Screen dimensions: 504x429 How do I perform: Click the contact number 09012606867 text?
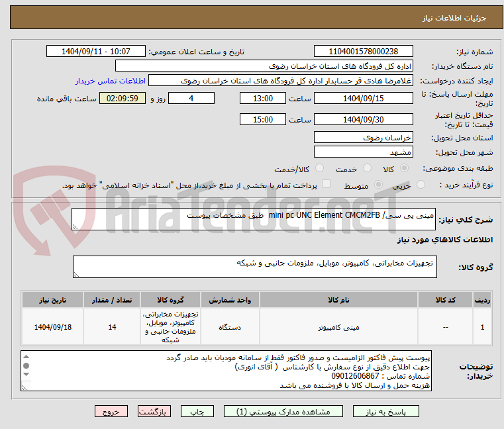coord(355,376)
